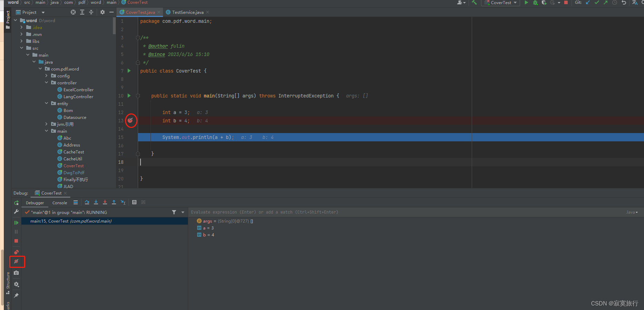Viewport: 644px width, 310px height.
Task: Fold the main method at line 10
Action: click(x=138, y=96)
